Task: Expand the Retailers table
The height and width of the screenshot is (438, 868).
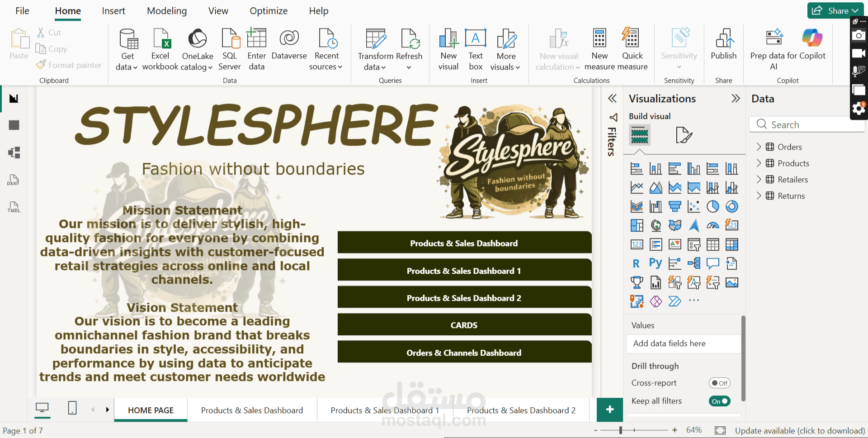Action: coord(759,179)
